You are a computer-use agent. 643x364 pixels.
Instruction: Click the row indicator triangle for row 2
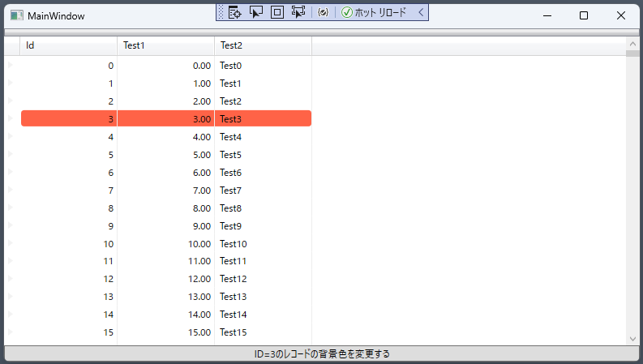pyautogui.click(x=11, y=101)
